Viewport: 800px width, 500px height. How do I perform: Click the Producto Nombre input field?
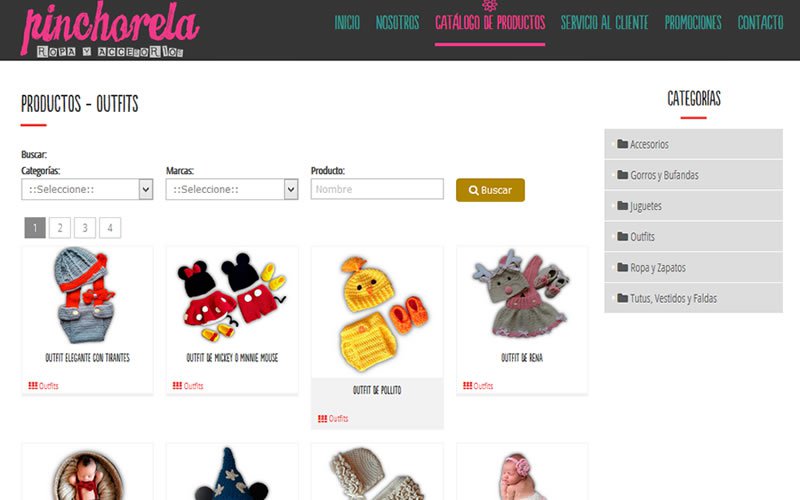point(377,189)
